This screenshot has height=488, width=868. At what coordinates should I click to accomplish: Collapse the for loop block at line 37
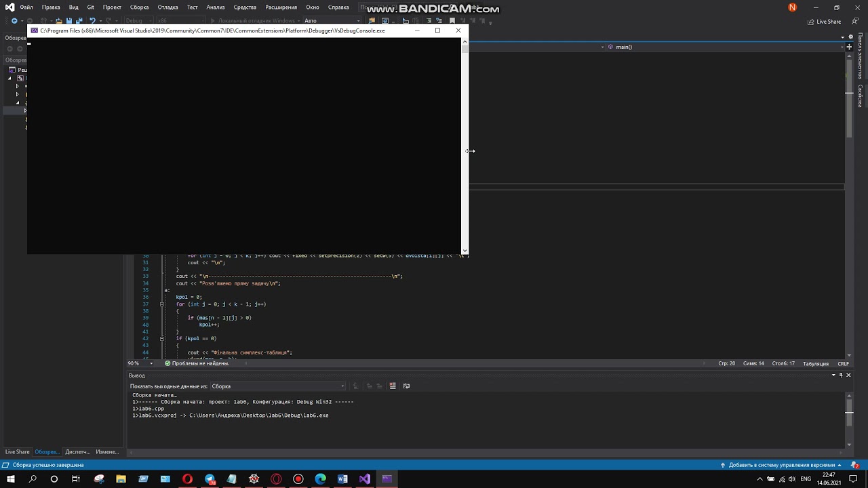161,304
